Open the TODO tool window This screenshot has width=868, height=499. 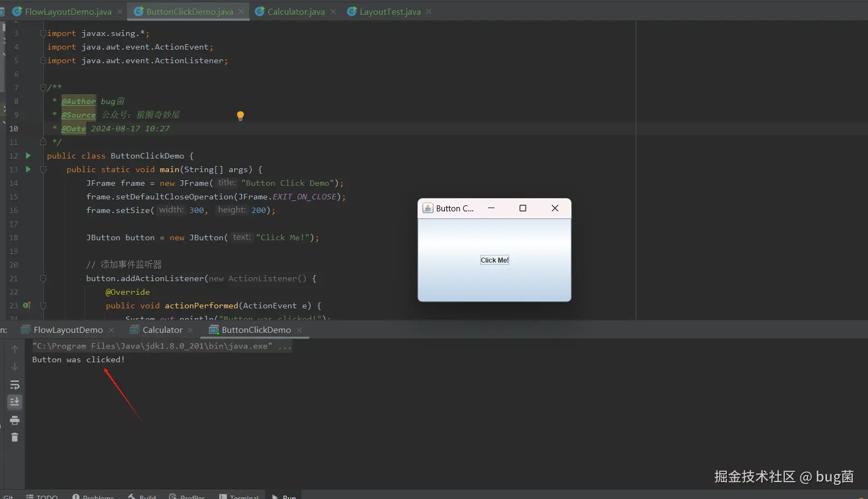point(42,496)
